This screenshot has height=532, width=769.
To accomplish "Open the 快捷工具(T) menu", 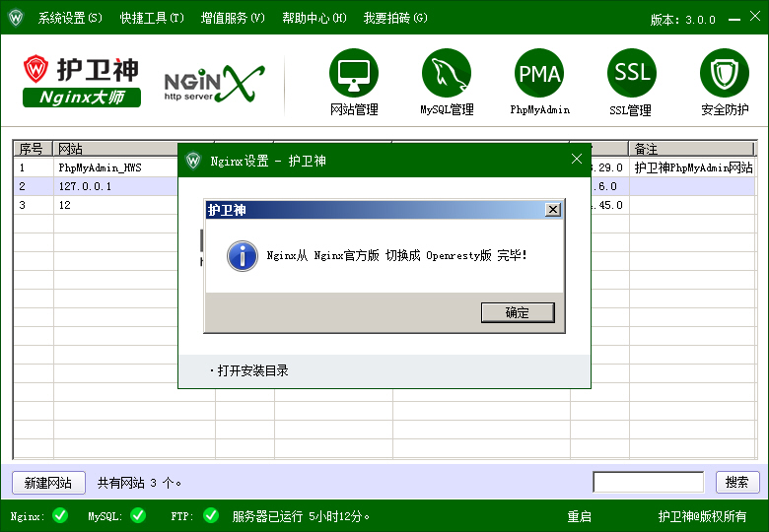I will [x=151, y=18].
